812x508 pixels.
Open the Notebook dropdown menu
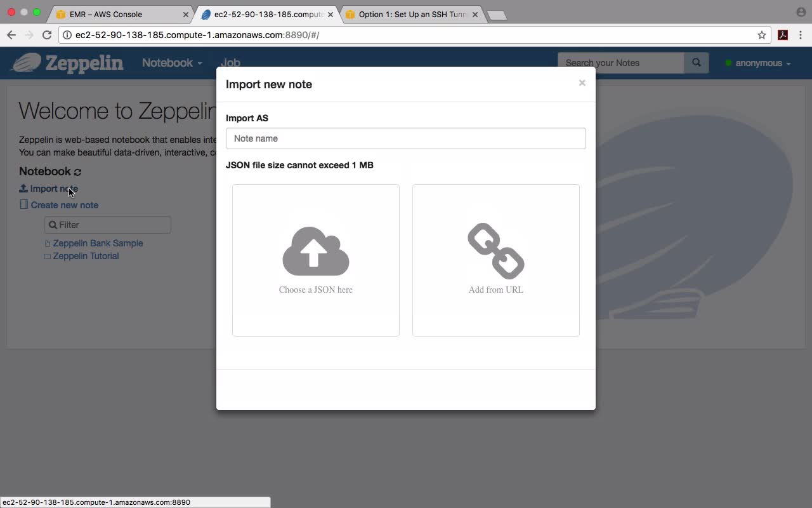coord(172,63)
